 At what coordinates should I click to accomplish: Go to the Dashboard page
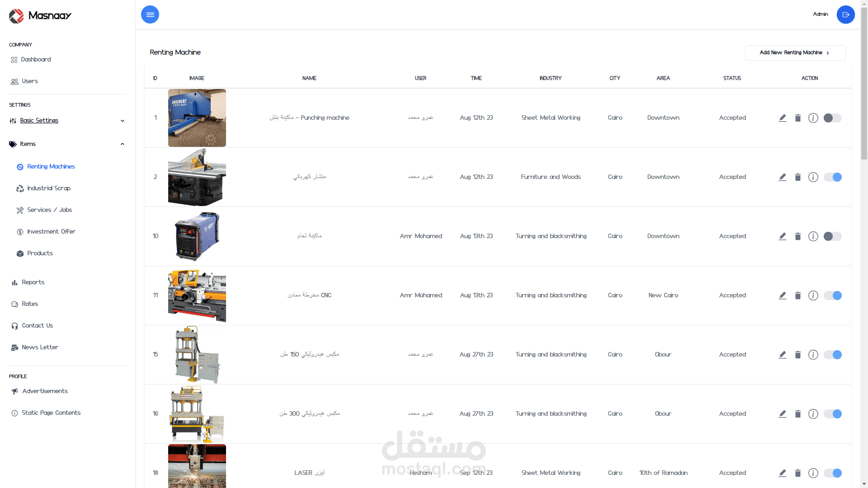tap(36, 60)
